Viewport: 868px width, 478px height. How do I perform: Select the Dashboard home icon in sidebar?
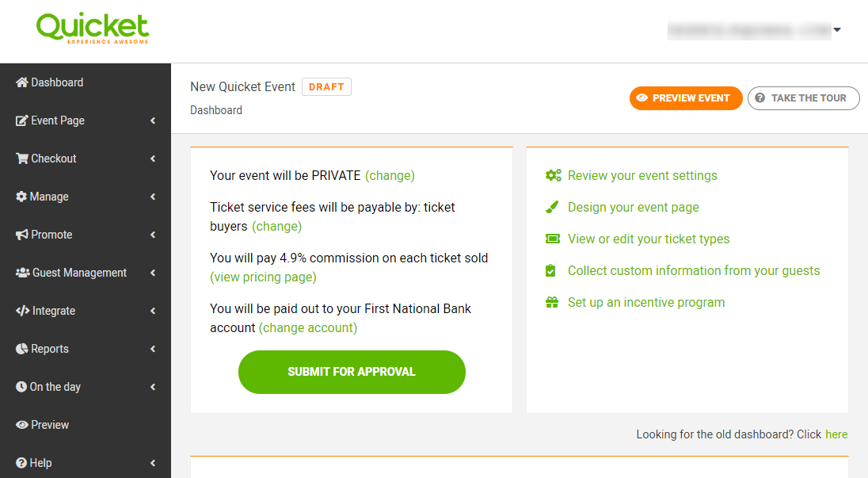coord(21,82)
